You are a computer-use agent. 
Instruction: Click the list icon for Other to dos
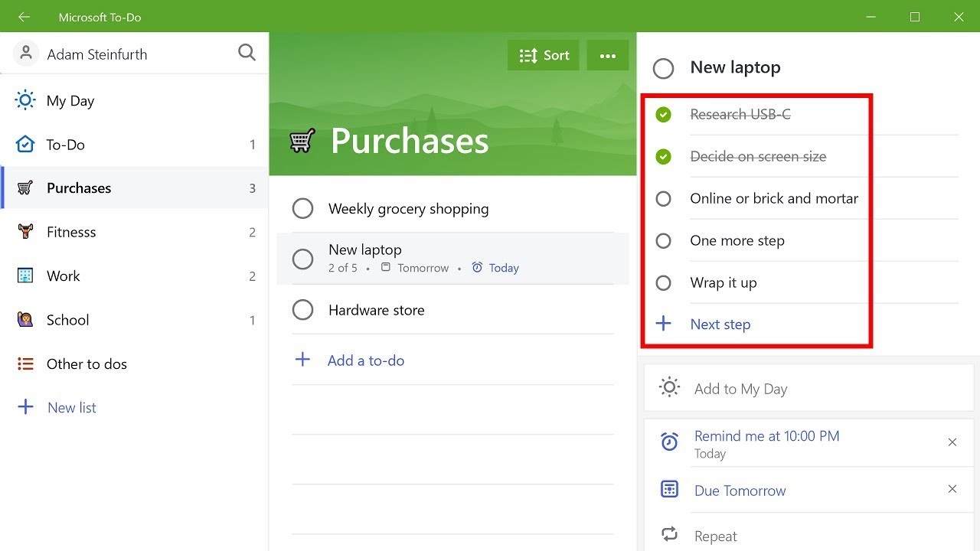point(25,364)
